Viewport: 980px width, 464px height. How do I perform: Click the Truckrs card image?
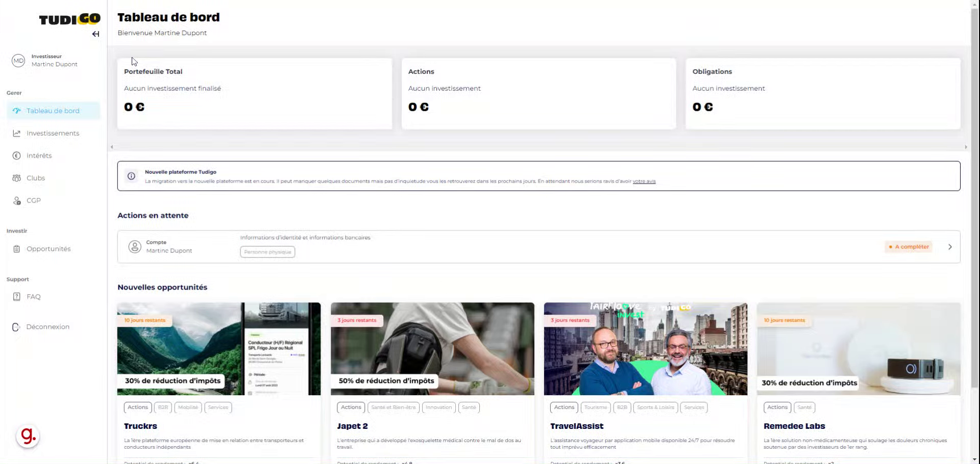click(219, 349)
